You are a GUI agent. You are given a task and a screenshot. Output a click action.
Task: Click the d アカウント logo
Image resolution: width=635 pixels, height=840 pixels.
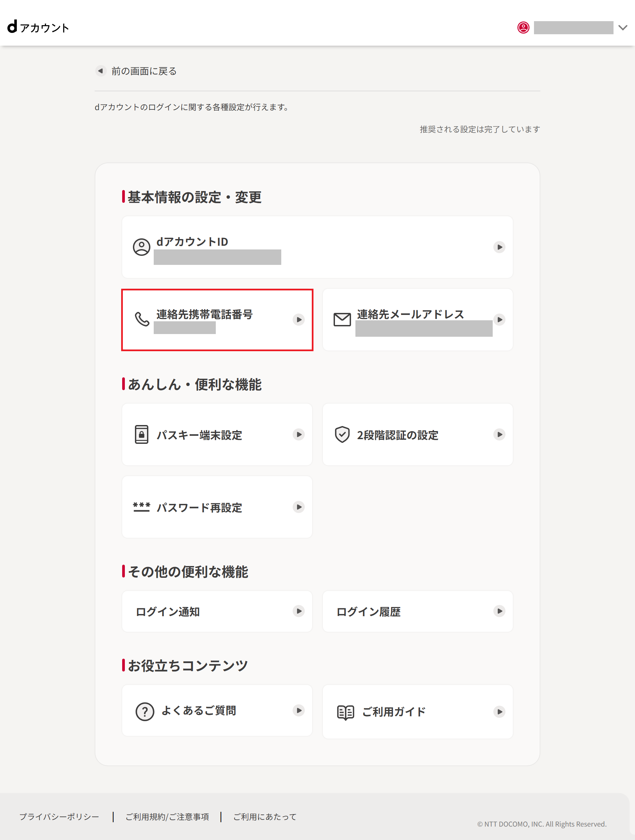click(x=38, y=27)
